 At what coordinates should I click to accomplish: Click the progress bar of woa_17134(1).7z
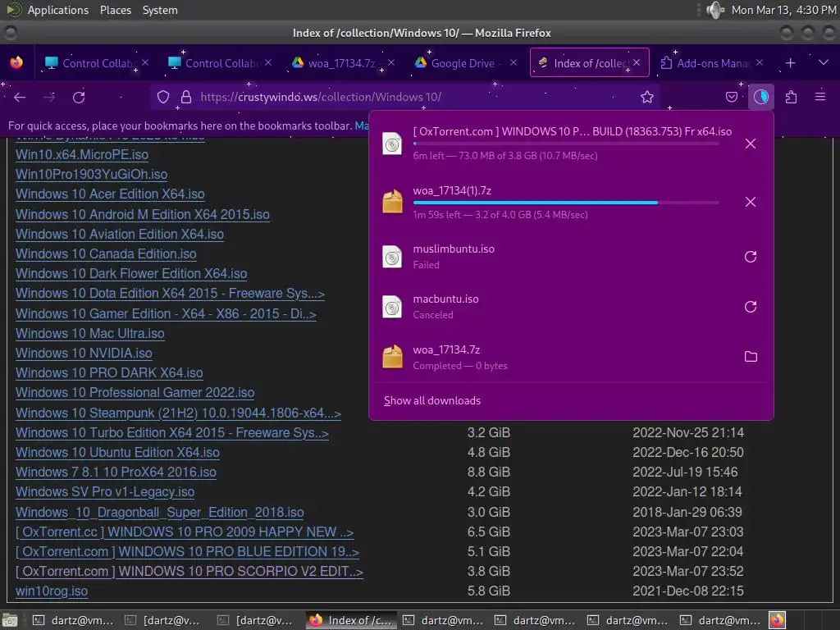(x=566, y=203)
